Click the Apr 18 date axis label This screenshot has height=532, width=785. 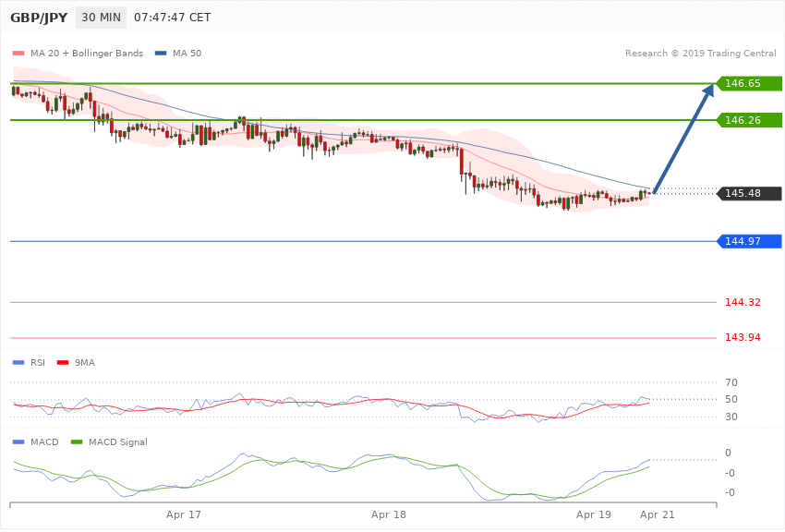[x=389, y=515]
